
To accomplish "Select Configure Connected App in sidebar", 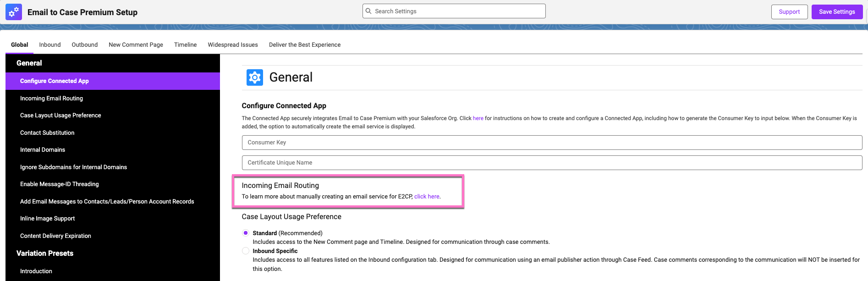I will coord(113,81).
